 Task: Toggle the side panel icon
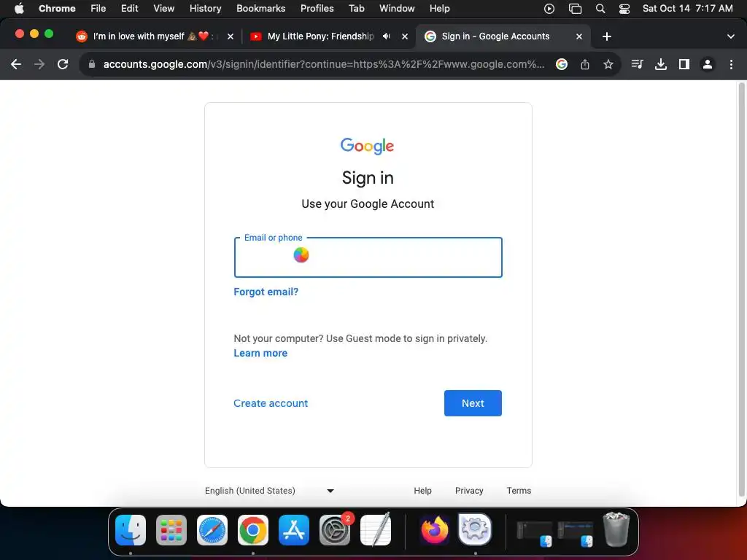click(684, 64)
